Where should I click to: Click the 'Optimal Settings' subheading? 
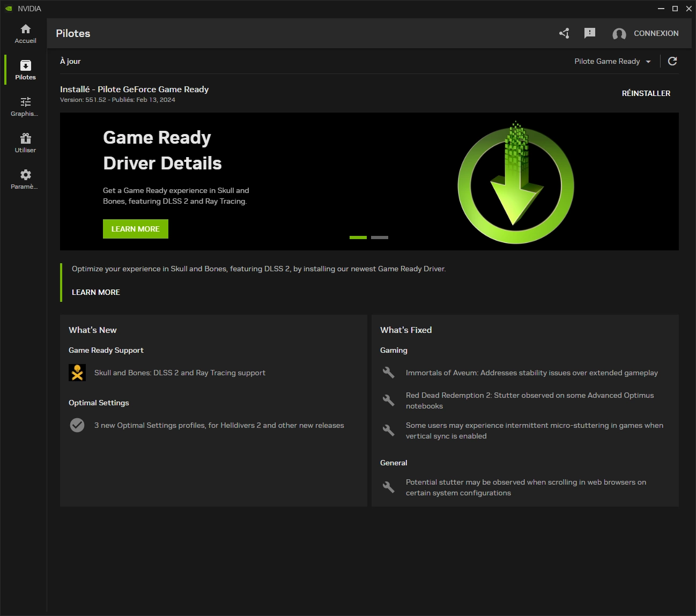99,403
